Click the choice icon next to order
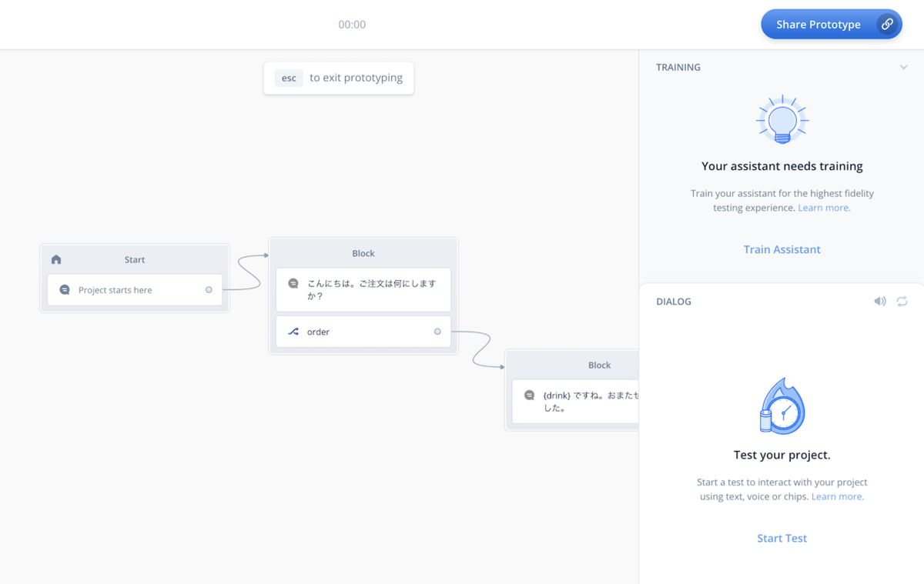Image resolution: width=924 pixels, height=584 pixels. pyautogui.click(x=293, y=332)
